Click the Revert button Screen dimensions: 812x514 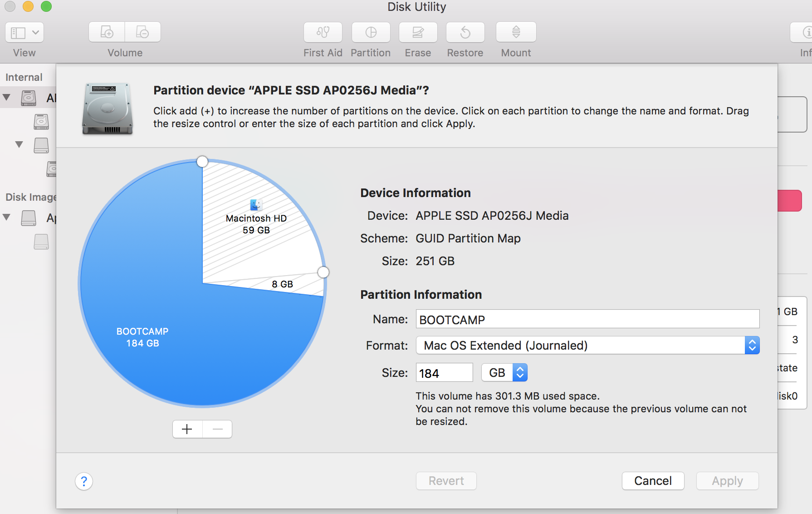coord(446,481)
